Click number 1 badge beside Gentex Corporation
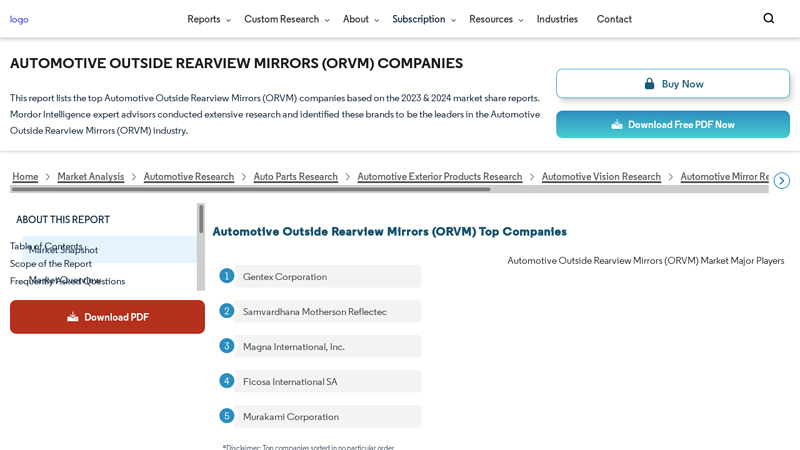 click(x=227, y=276)
